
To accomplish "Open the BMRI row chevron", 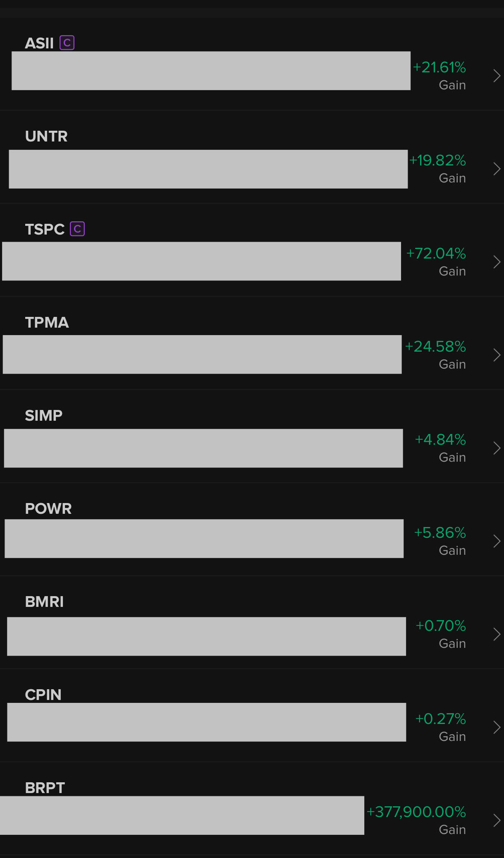I will (x=497, y=634).
